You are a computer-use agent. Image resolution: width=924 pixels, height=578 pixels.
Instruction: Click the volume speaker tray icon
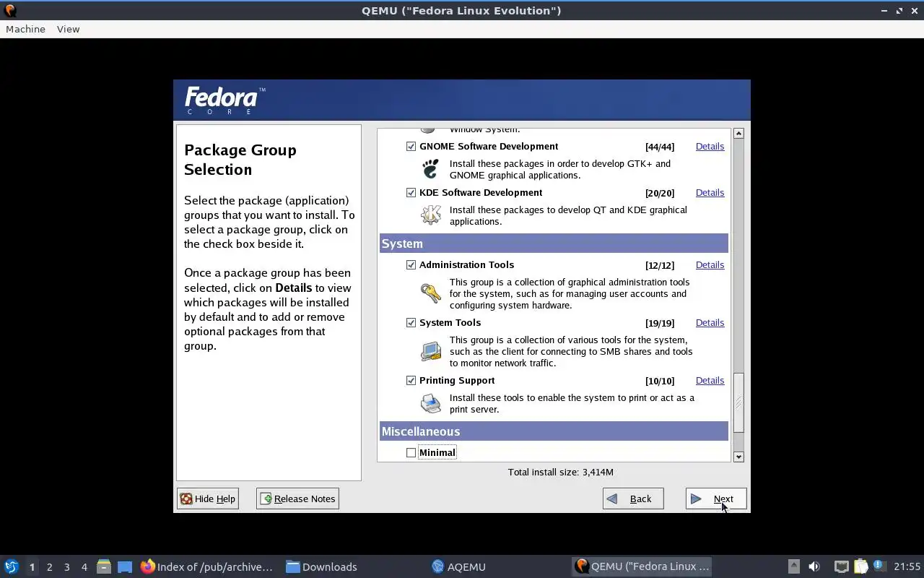(x=814, y=566)
